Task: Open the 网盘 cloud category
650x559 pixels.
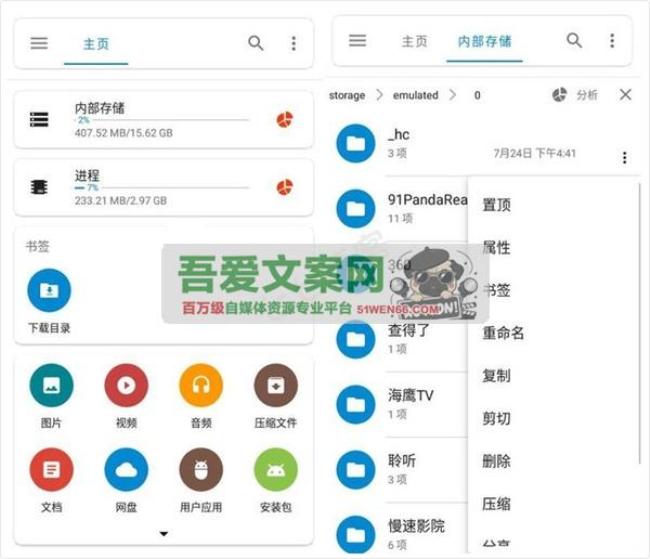Action: click(x=126, y=469)
